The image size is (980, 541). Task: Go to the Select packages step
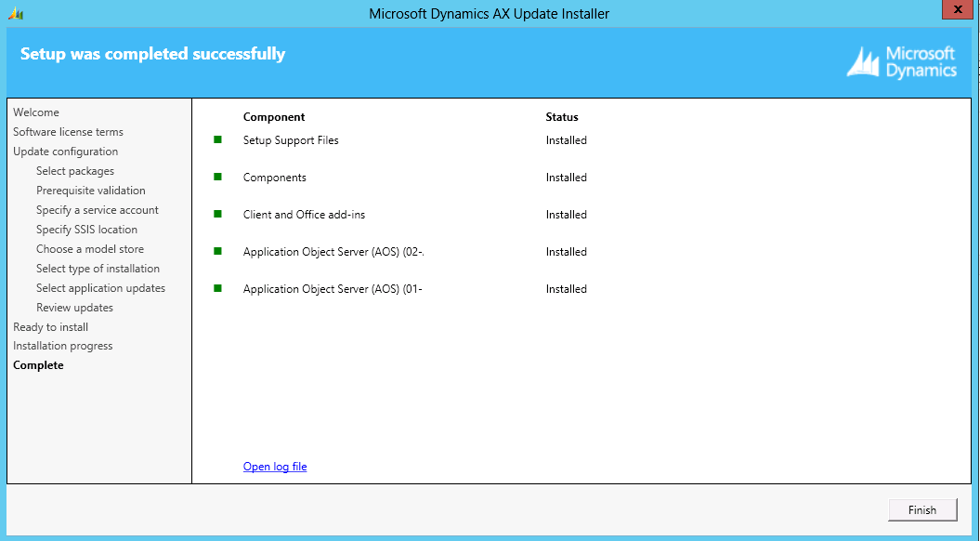click(74, 170)
